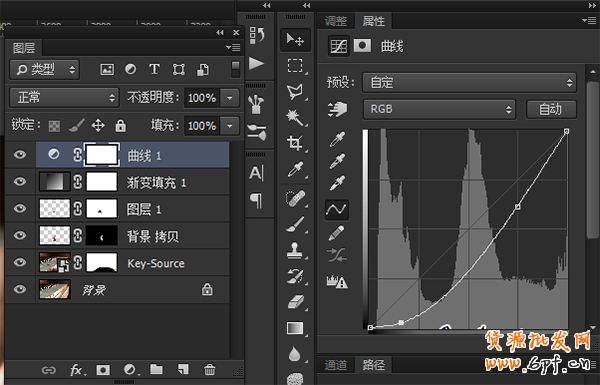This screenshot has height=385, width=600.
Task: Pick the Magic Wand tool
Action: [295, 117]
